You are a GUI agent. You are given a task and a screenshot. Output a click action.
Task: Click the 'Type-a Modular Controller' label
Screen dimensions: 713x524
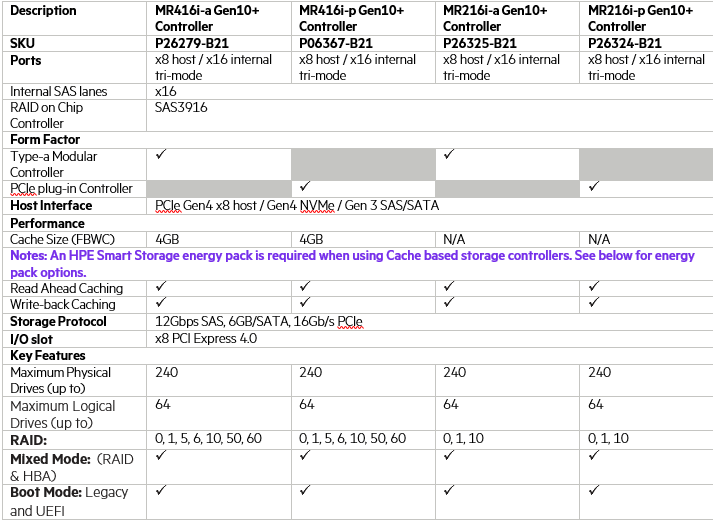coord(54,164)
